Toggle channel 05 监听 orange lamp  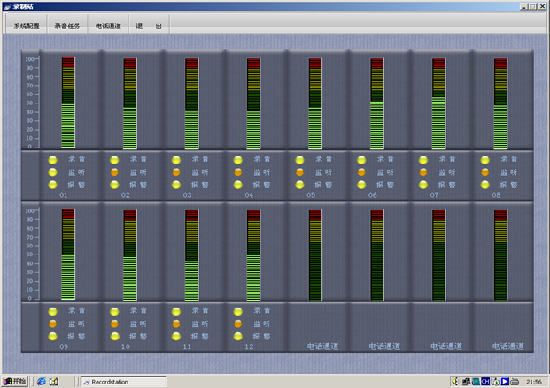point(300,172)
